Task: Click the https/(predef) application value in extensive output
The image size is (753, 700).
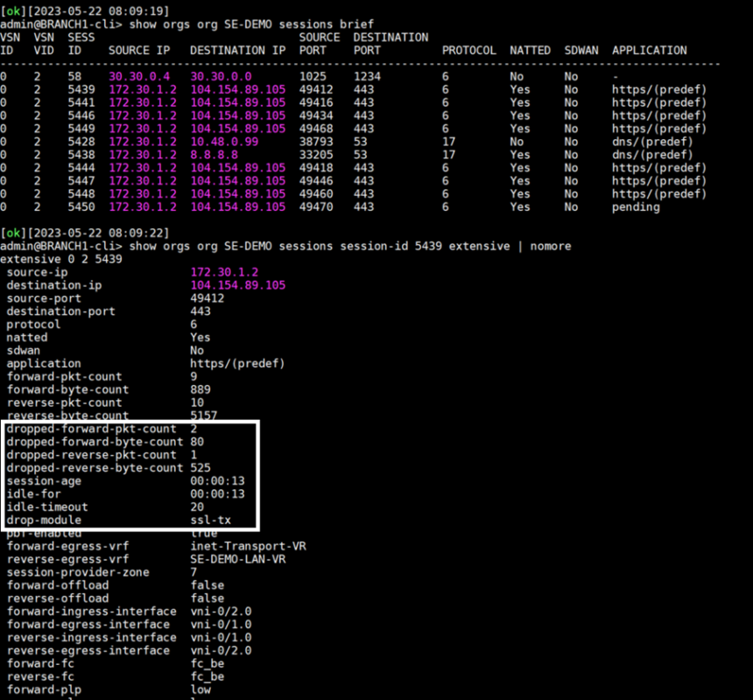Action: [235, 363]
